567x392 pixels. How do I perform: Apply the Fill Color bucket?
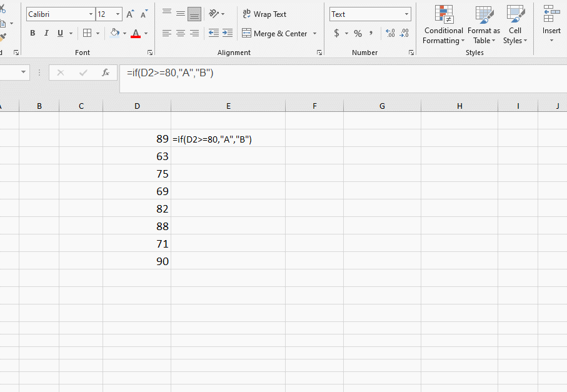click(114, 33)
